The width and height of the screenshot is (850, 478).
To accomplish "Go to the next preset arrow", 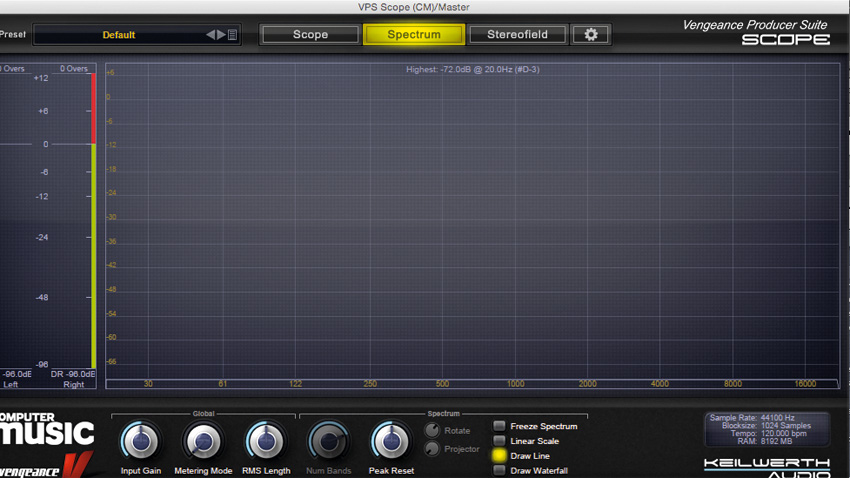I will pos(221,35).
